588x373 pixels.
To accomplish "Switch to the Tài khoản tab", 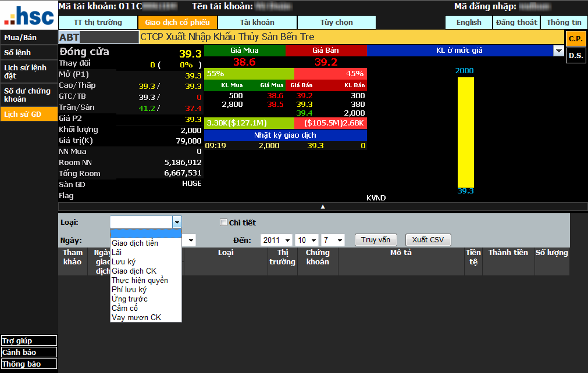I will pyautogui.click(x=257, y=23).
